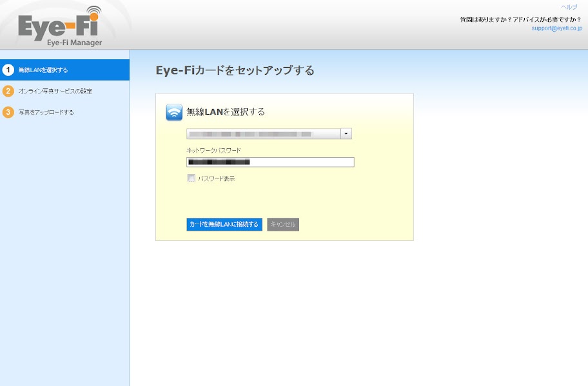This screenshot has height=386, width=588.
Task: Click the blue Wi-Fi signal icon
Action: [174, 112]
